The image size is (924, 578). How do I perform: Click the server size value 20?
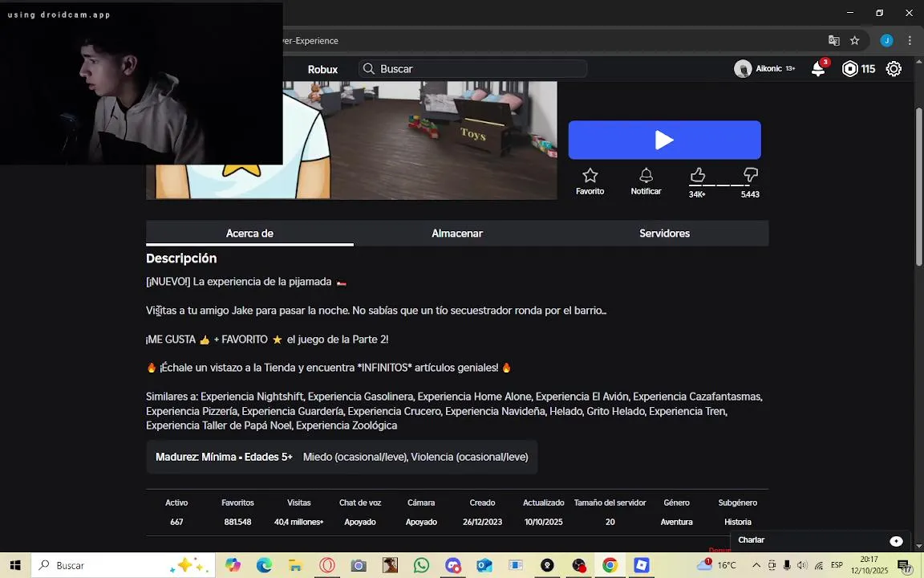click(x=610, y=522)
